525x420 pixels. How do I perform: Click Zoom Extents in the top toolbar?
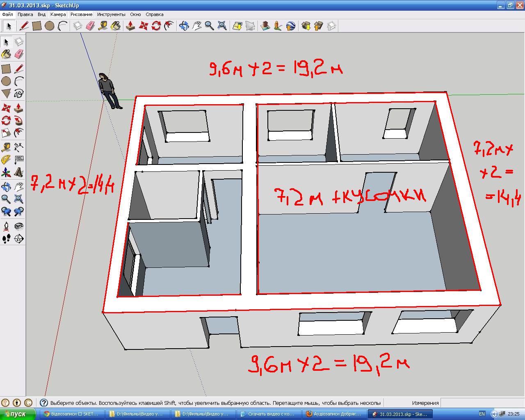[x=222, y=26]
